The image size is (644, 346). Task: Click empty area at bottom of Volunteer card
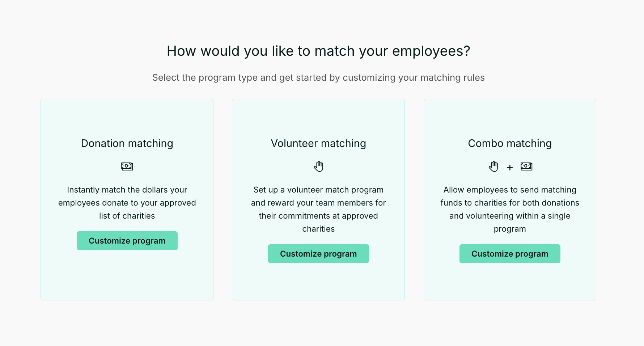[318, 284]
